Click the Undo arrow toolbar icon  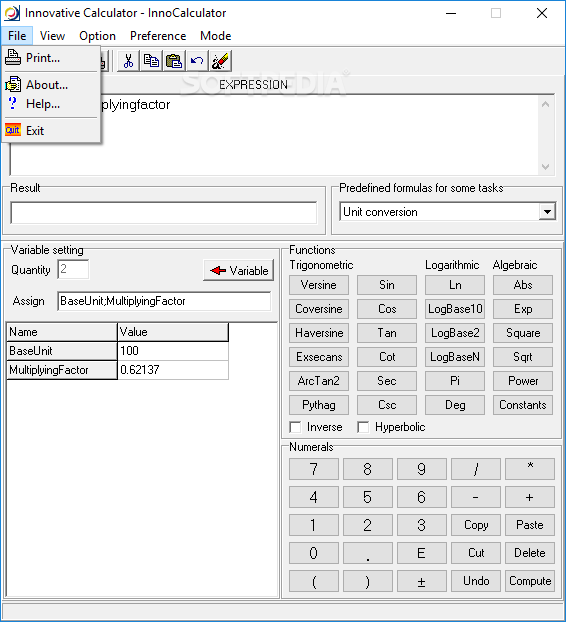click(197, 61)
